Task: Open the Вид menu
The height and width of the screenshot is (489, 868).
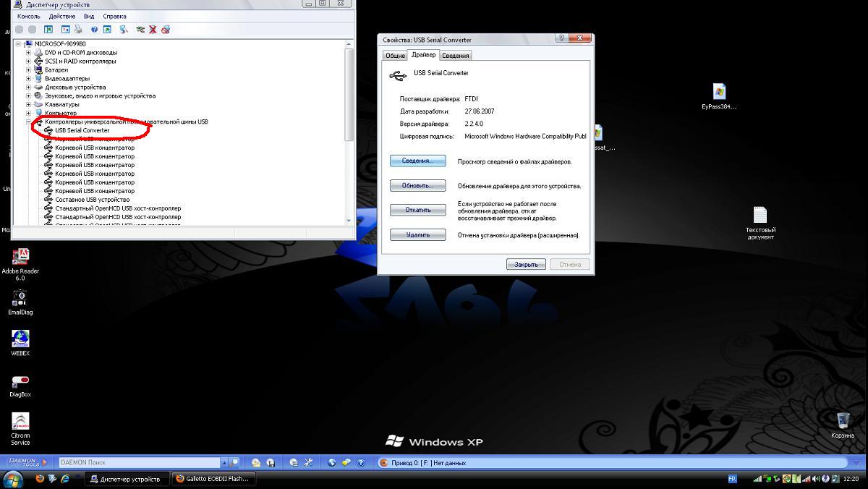Action: tap(89, 16)
